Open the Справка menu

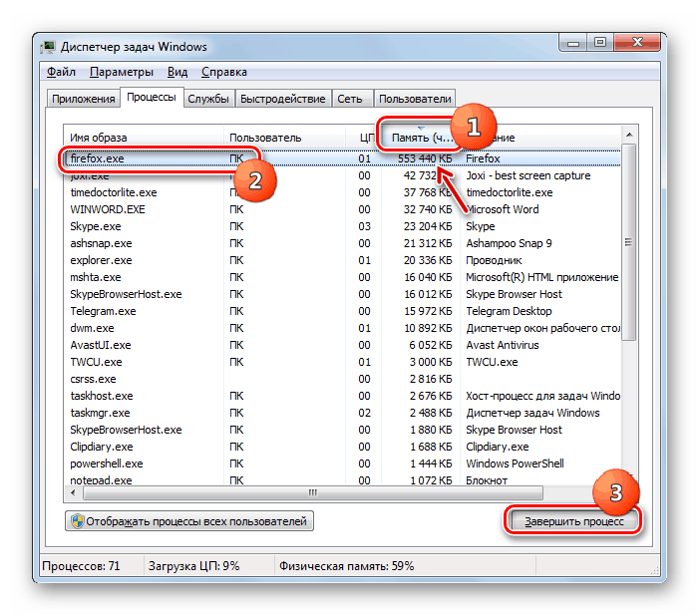click(223, 72)
